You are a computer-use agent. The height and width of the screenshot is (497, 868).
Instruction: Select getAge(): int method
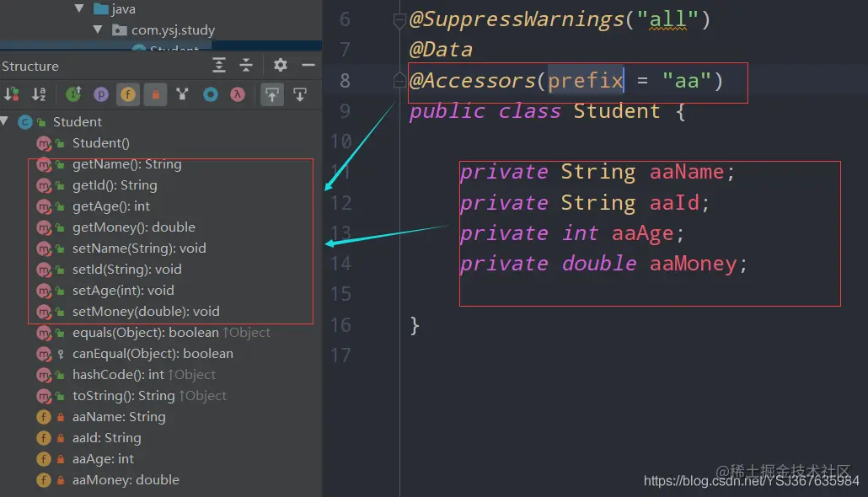pyautogui.click(x=110, y=206)
